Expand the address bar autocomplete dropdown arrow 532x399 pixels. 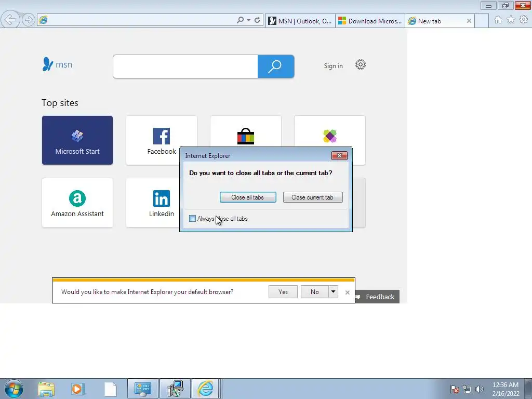click(x=249, y=20)
